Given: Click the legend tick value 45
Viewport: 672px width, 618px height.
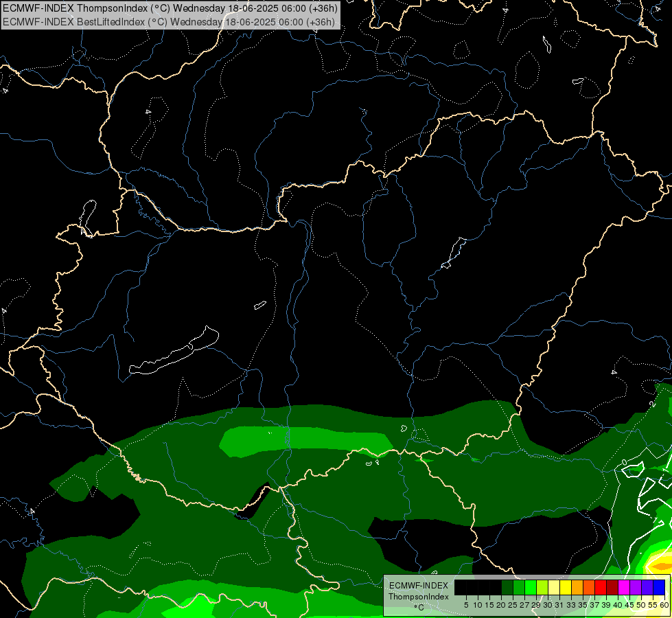Looking at the screenshot, I should (x=629, y=605).
